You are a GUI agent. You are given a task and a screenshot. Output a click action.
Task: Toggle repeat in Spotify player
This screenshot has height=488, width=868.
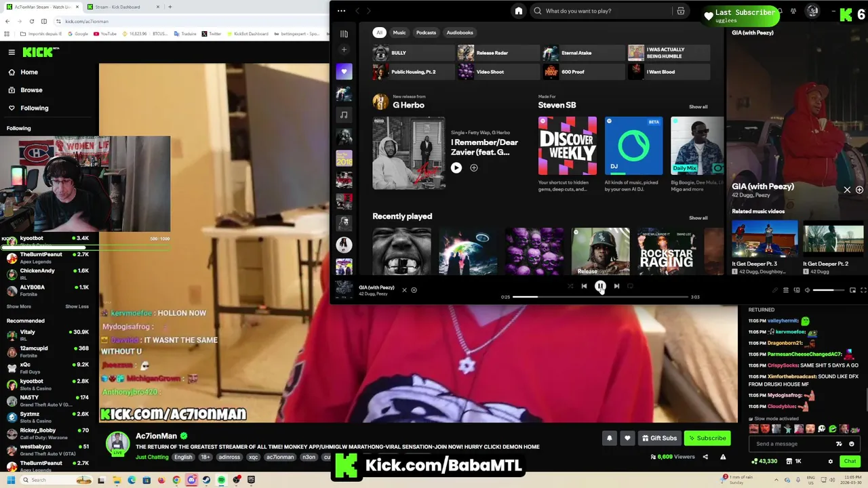tap(630, 286)
